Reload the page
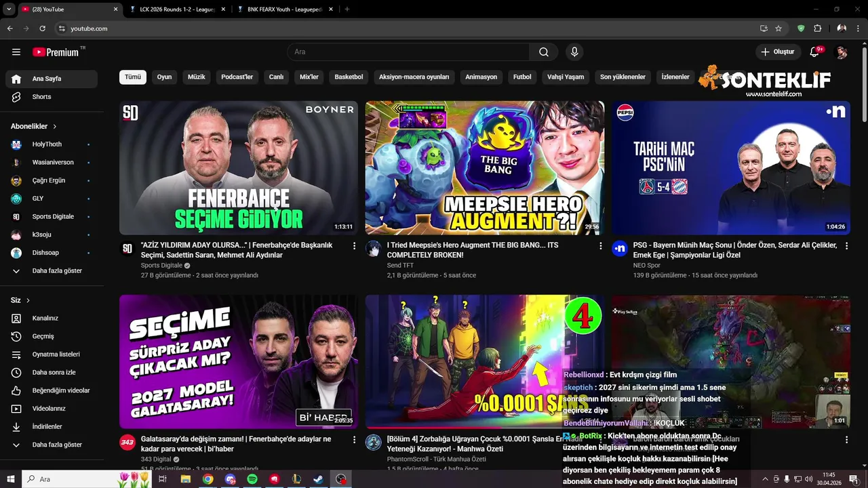868x488 pixels. [42, 28]
